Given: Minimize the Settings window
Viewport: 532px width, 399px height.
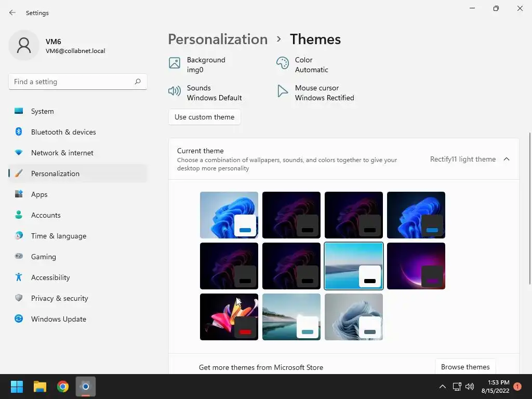Looking at the screenshot, I should pos(472,8).
